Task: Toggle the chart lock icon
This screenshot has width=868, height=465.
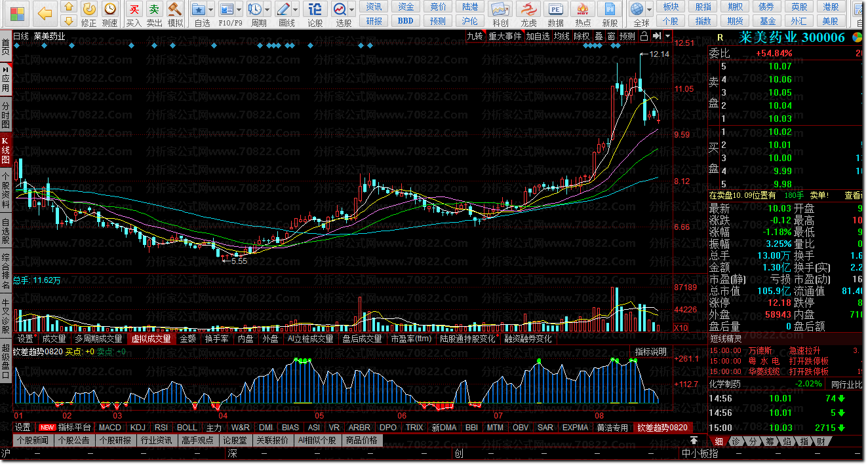Action: tap(644, 36)
